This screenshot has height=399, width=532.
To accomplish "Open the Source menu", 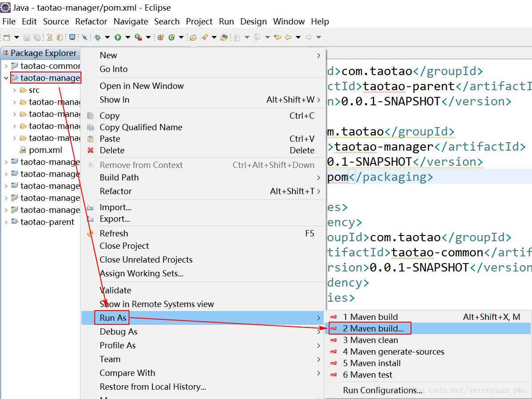I will (x=56, y=22).
